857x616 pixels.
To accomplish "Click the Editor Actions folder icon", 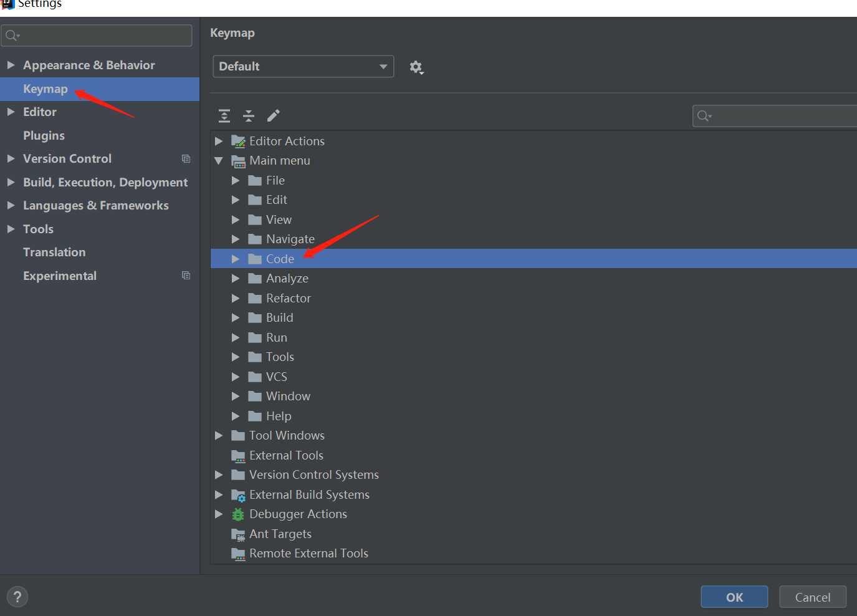I will 238,142.
